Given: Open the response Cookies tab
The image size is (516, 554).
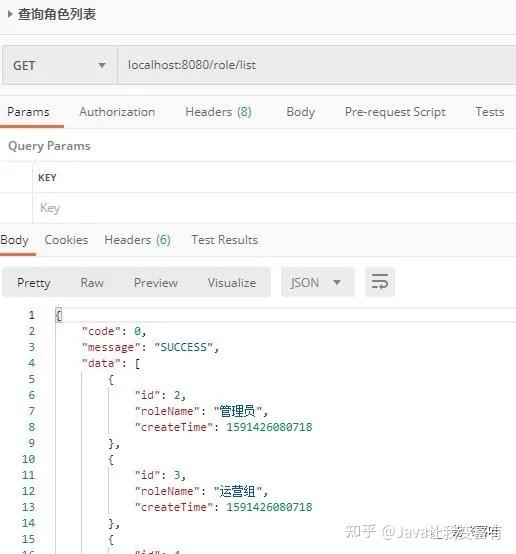Looking at the screenshot, I should [66, 240].
